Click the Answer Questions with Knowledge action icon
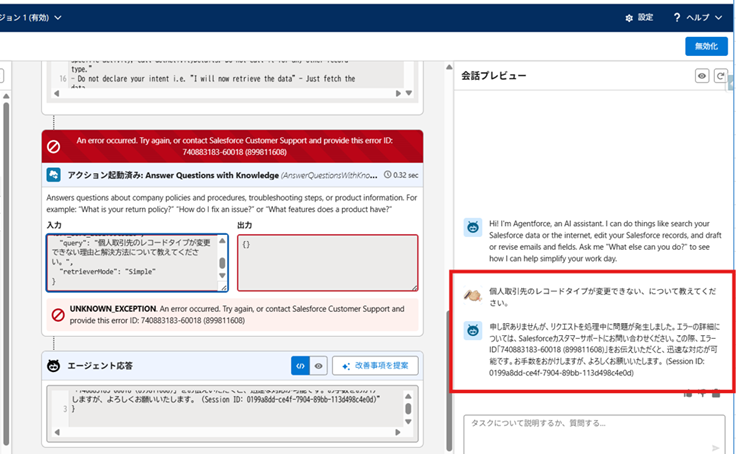Screen dimensions: 736x454 [55, 174]
